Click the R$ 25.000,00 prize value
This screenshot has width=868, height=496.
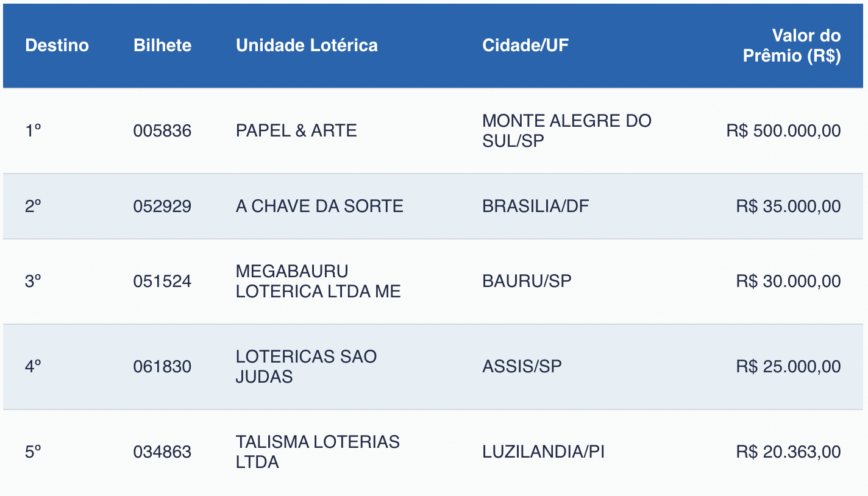[x=788, y=366]
